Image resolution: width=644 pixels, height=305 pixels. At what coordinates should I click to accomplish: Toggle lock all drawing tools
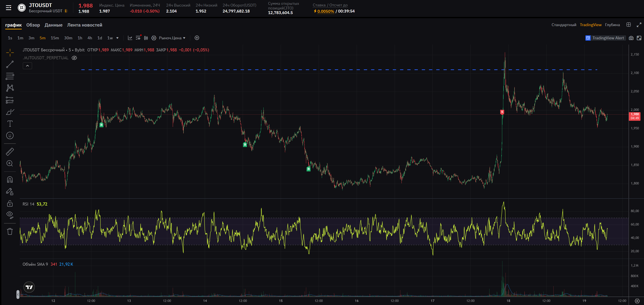click(10, 204)
